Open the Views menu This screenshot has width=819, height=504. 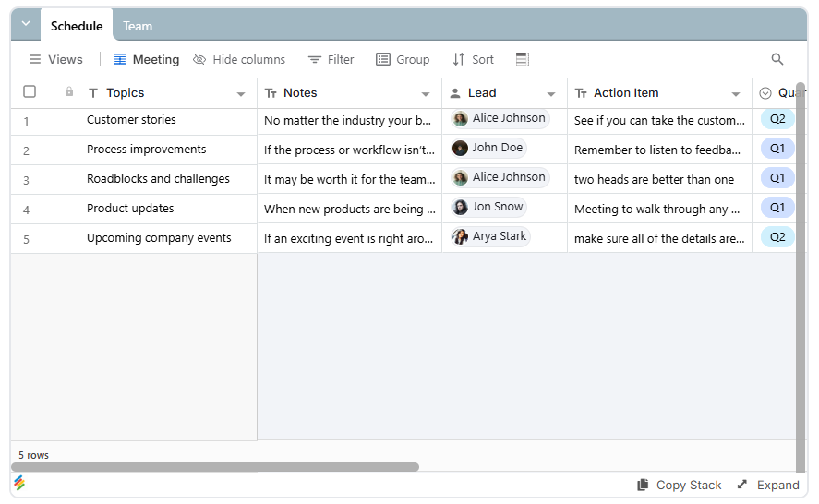point(55,60)
